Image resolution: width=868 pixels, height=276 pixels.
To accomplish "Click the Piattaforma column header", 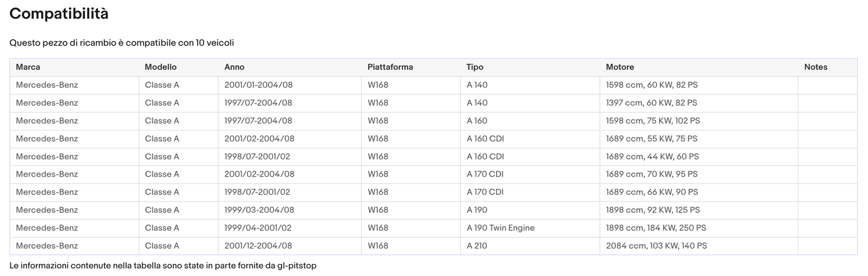I will point(390,67).
